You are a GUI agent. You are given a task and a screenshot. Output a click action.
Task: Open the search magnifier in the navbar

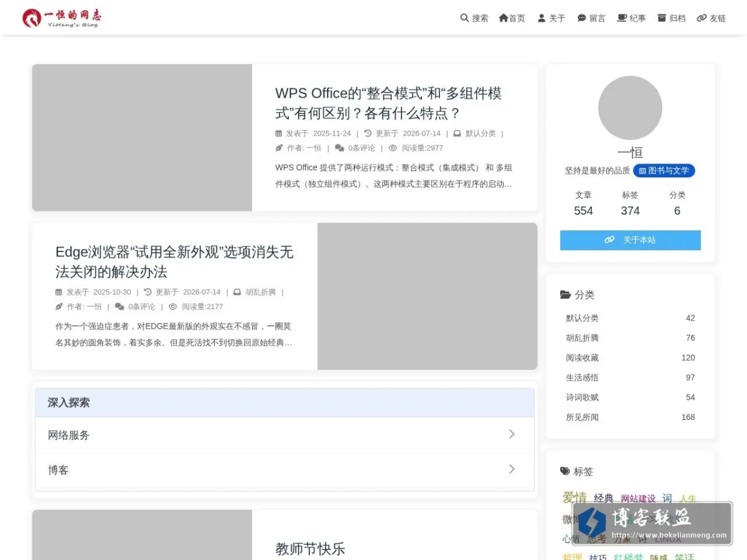coord(464,18)
